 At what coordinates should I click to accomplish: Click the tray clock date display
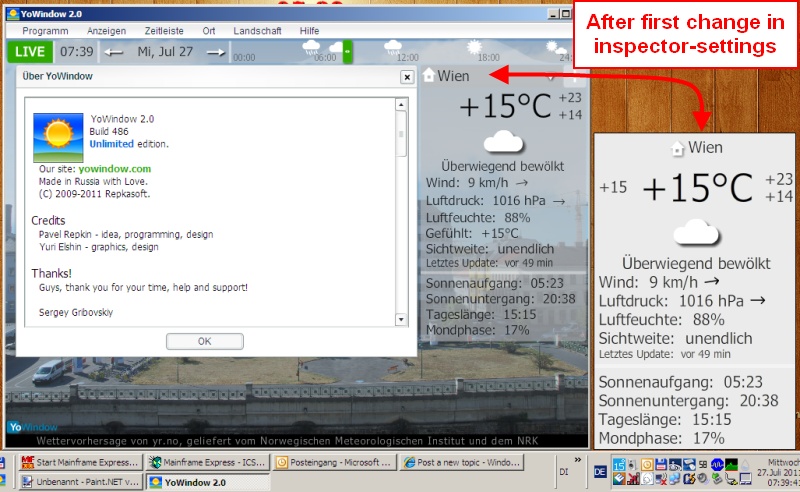coord(778,473)
